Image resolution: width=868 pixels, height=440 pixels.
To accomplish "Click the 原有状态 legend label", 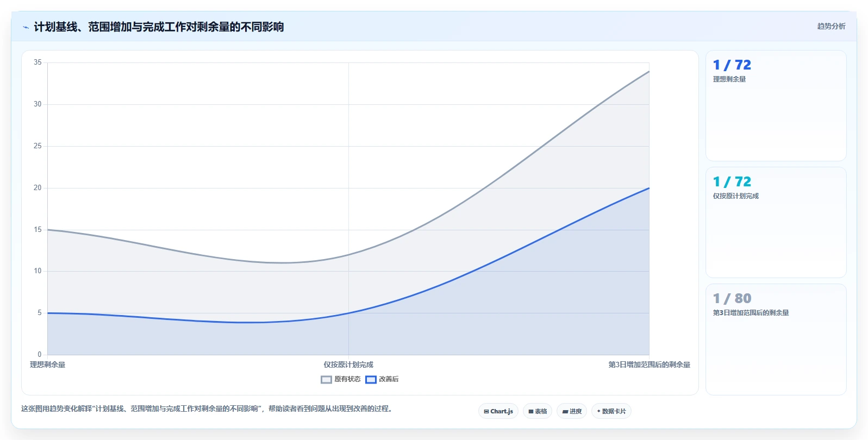I will click(347, 379).
